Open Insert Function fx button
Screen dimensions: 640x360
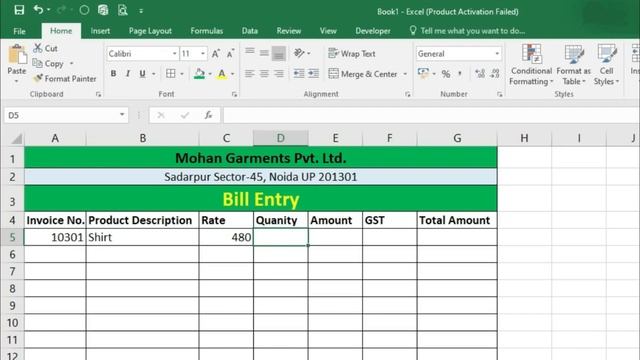[x=208, y=116]
